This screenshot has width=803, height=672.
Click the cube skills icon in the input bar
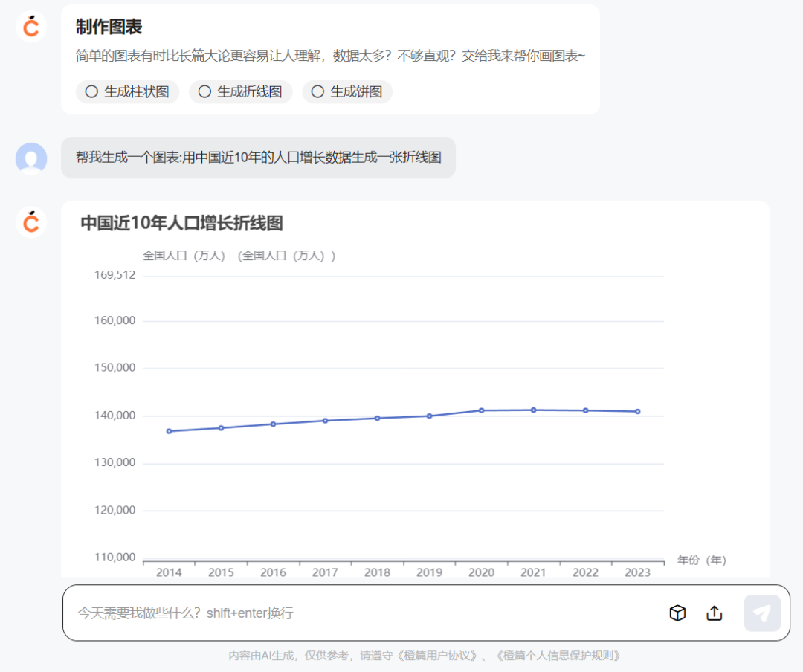coord(677,613)
